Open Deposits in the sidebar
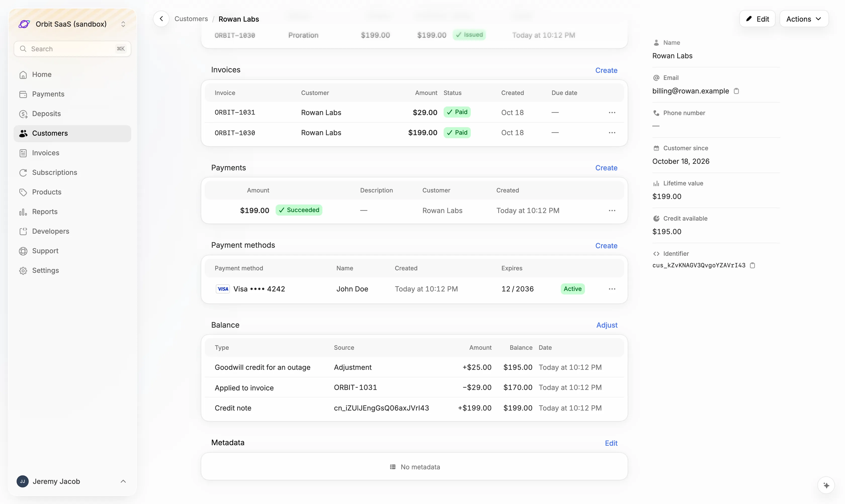The image size is (845, 504). click(x=72, y=114)
